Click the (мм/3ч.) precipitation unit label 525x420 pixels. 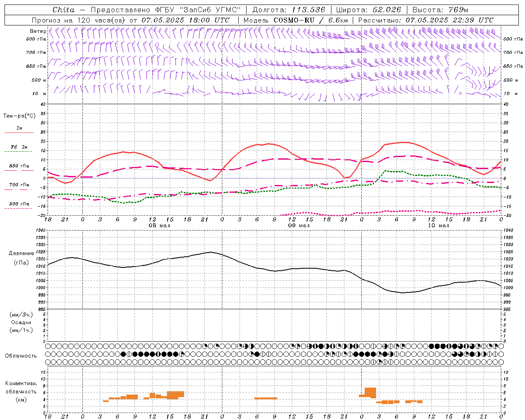(21, 315)
